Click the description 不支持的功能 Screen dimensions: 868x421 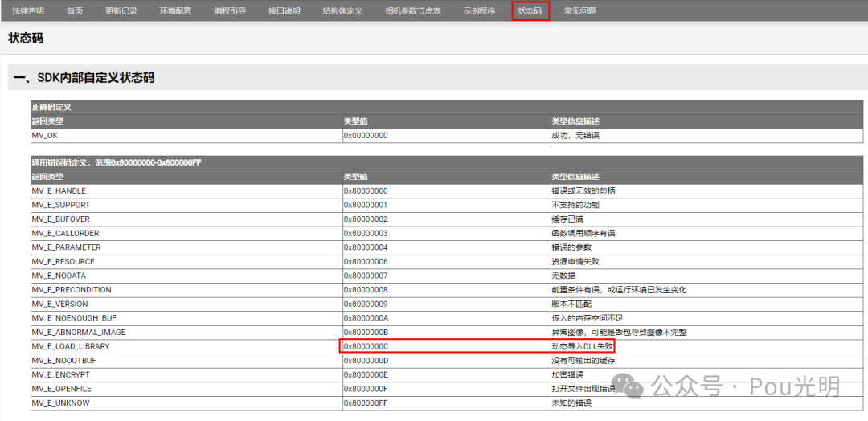pos(575,205)
